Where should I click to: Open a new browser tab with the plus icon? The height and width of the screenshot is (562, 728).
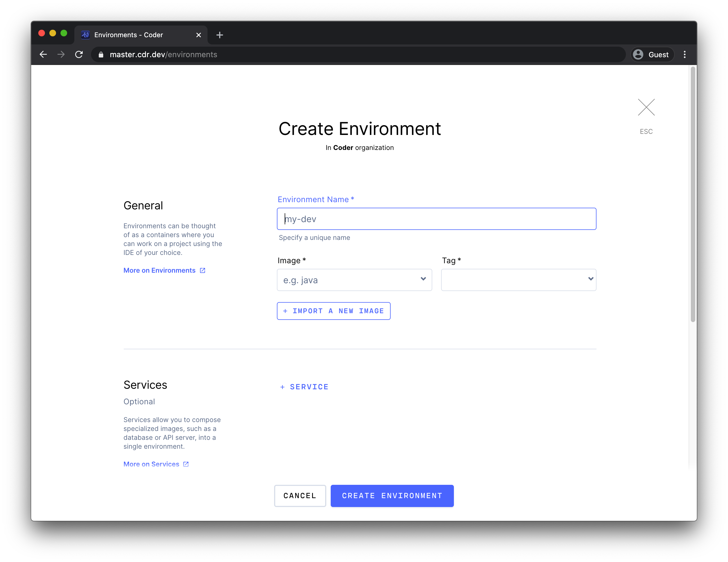[220, 35]
